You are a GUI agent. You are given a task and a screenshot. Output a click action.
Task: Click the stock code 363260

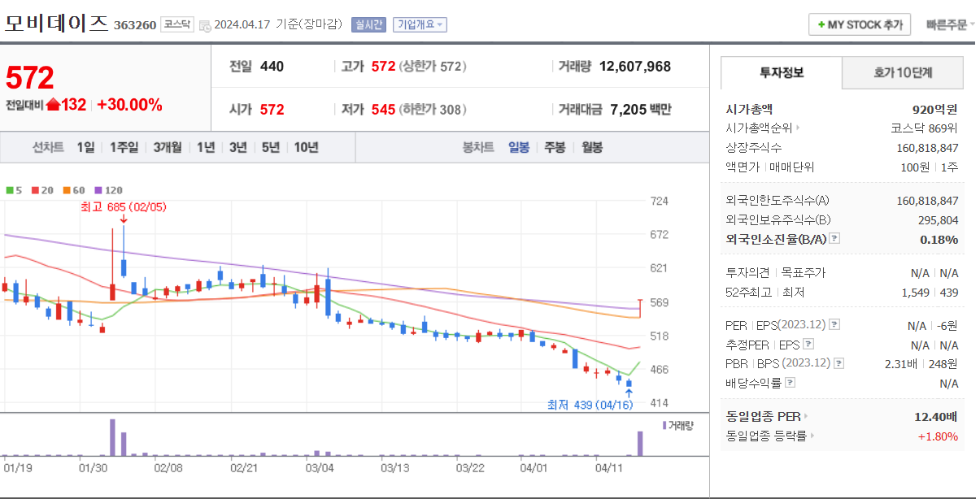coord(135,25)
